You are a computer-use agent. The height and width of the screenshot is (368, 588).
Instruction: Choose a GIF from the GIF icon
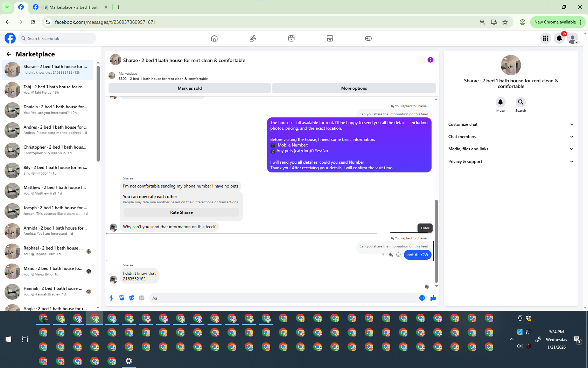[x=142, y=298]
